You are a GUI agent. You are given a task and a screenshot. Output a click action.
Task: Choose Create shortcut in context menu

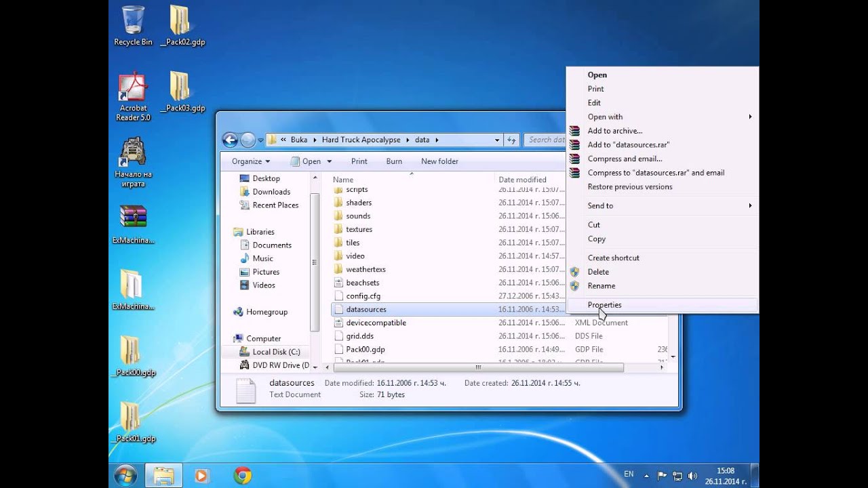click(663, 258)
